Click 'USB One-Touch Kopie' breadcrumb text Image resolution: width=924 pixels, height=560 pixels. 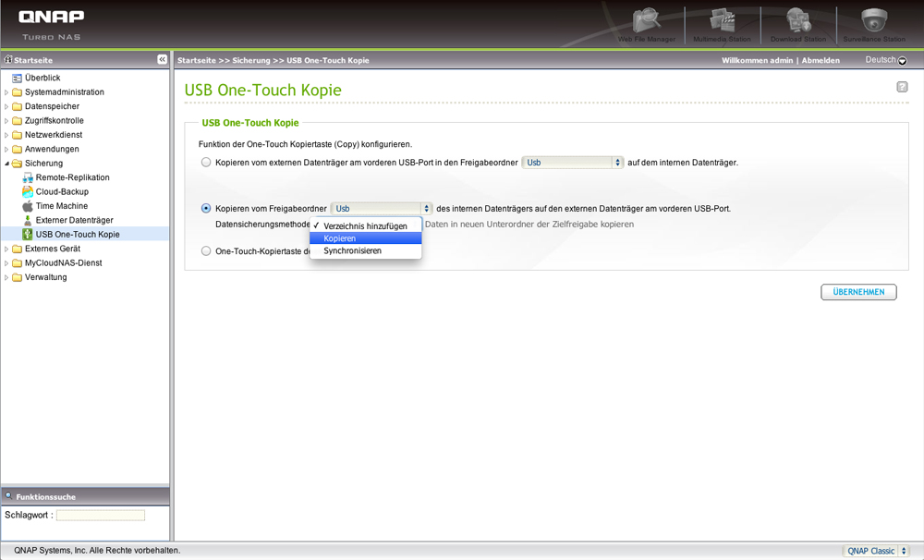click(328, 60)
